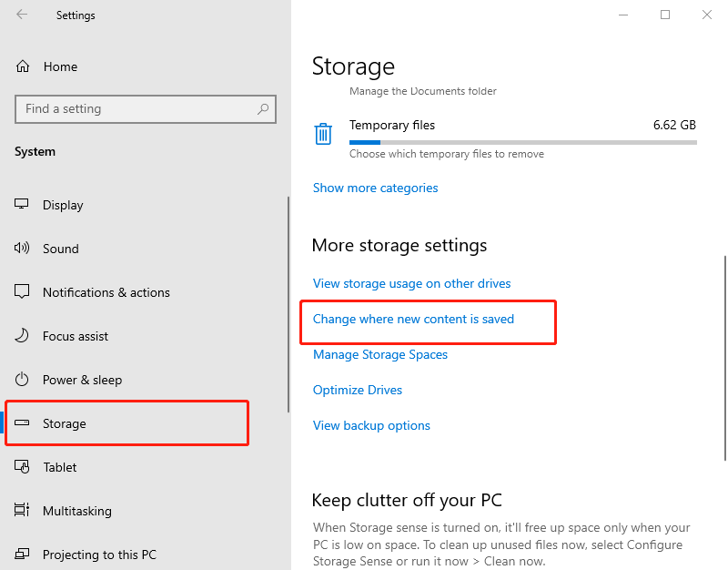Open View storage usage on other drives
The width and height of the screenshot is (728, 570).
pos(411,283)
